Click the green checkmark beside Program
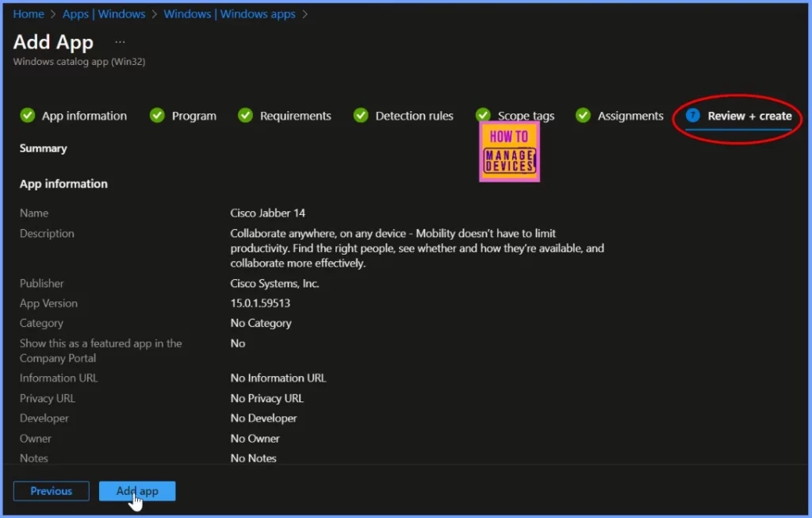 coord(157,115)
